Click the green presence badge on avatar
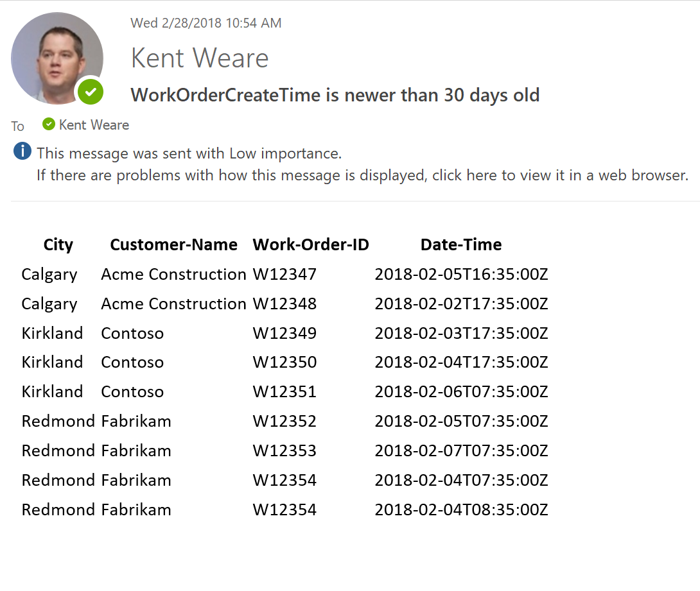 [91, 92]
